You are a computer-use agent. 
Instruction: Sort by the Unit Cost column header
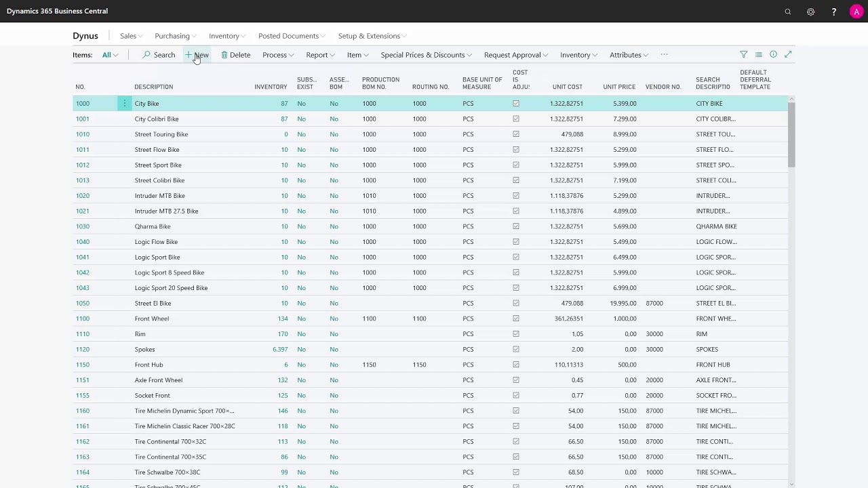click(568, 87)
